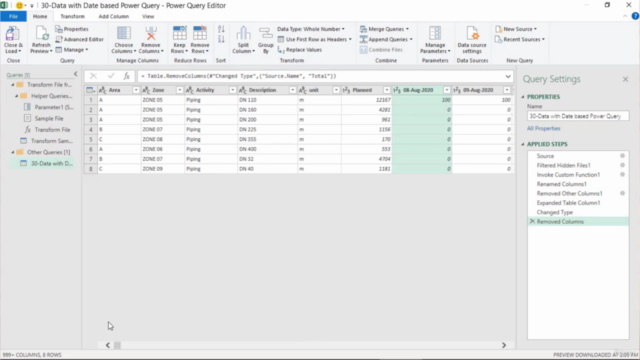Viewport: 640px width, 360px height.
Task: Click Use First Row as Headers
Action: click(x=314, y=39)
